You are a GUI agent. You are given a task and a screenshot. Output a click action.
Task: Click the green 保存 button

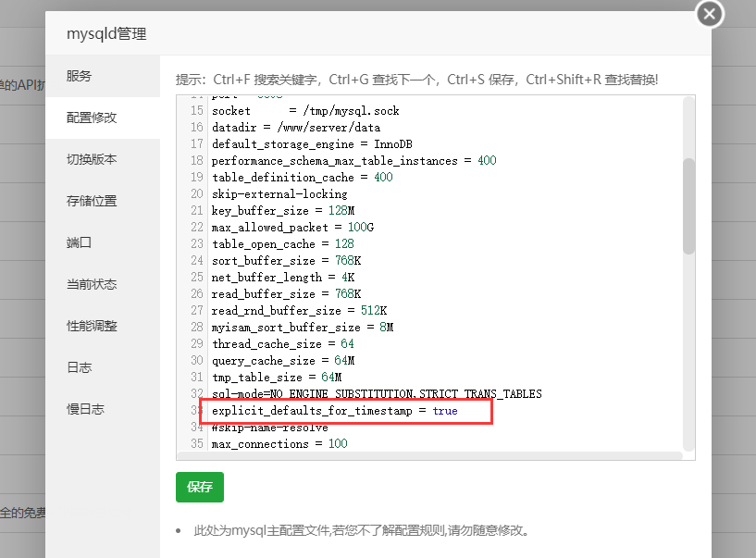[200, 487]
